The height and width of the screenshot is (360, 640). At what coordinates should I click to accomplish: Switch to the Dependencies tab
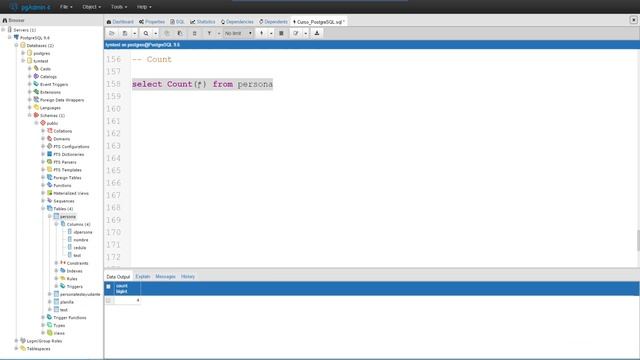tap(237, 22)
